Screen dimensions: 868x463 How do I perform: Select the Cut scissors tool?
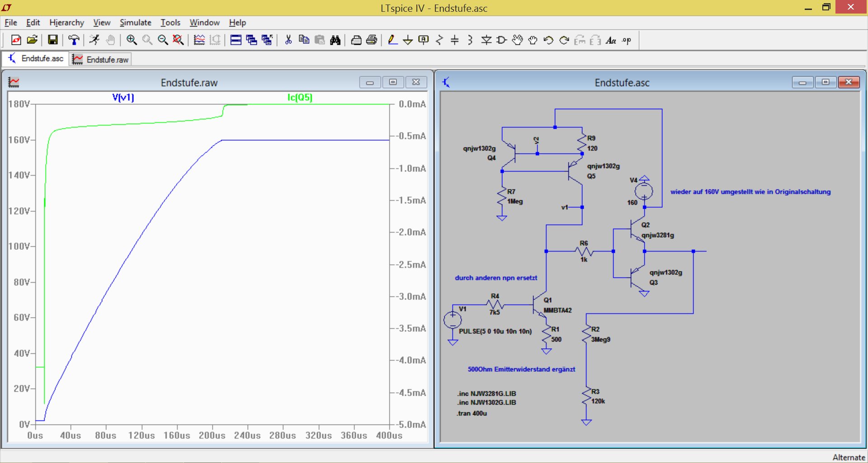[288, 40]
